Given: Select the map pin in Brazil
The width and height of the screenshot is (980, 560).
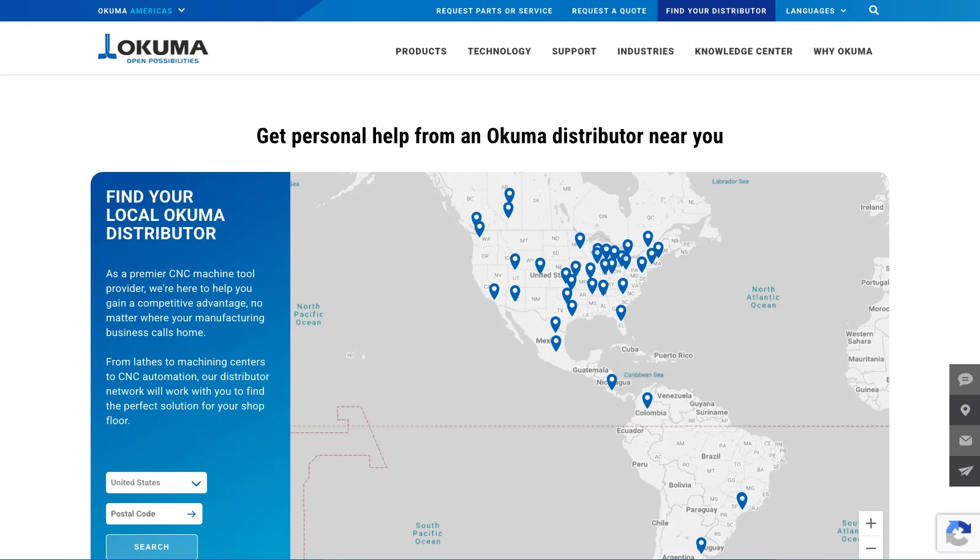Looking at the screenshot, I should (742, 501).
